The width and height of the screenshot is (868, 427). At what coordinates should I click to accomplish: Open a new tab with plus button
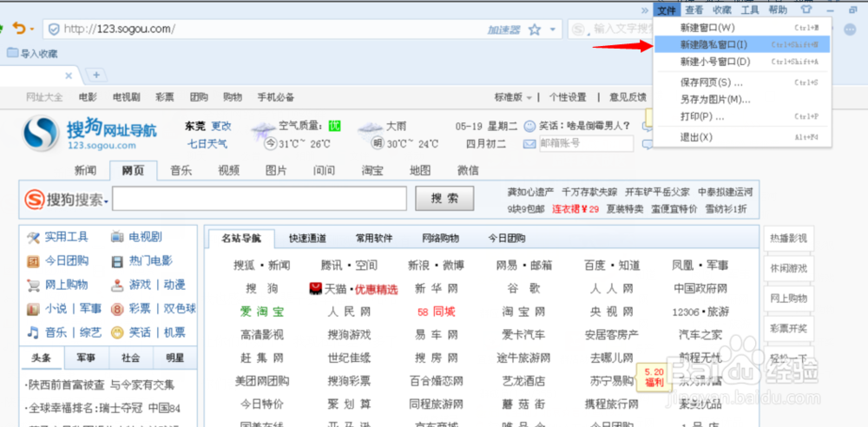tap(95, 75)
